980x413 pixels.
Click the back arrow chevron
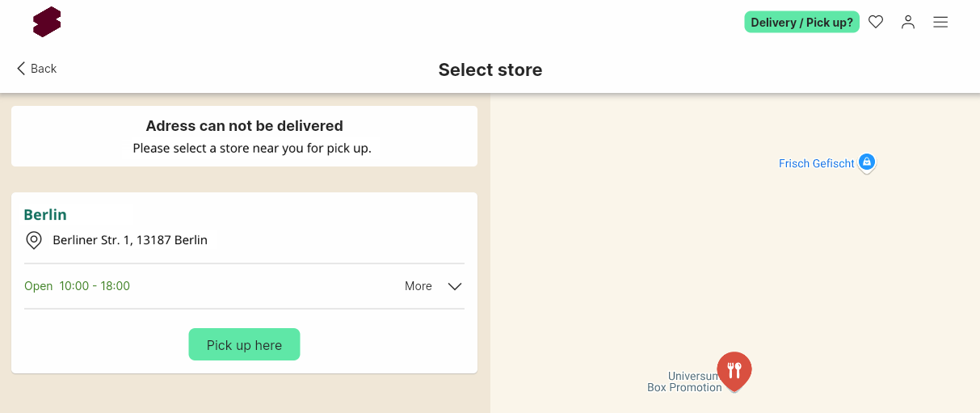click(21, 69)
